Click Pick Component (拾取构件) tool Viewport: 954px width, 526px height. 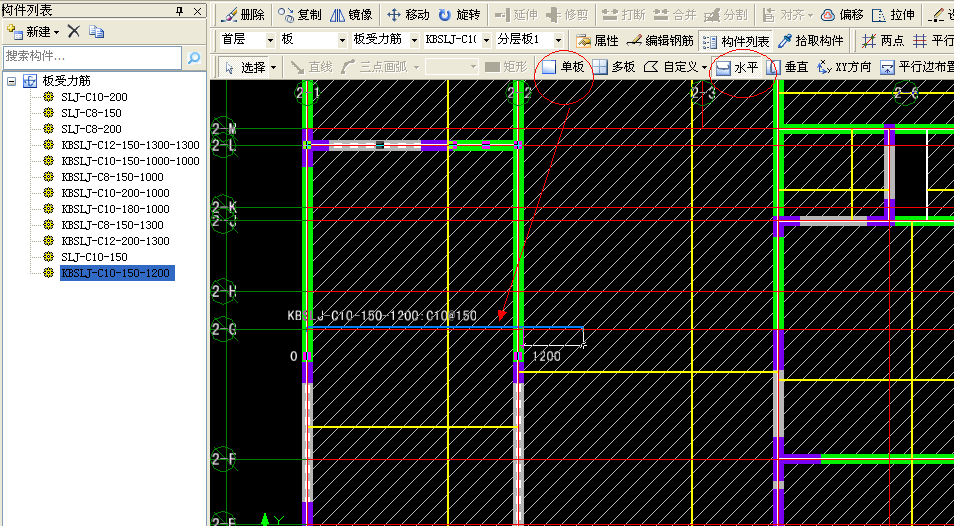811,41
